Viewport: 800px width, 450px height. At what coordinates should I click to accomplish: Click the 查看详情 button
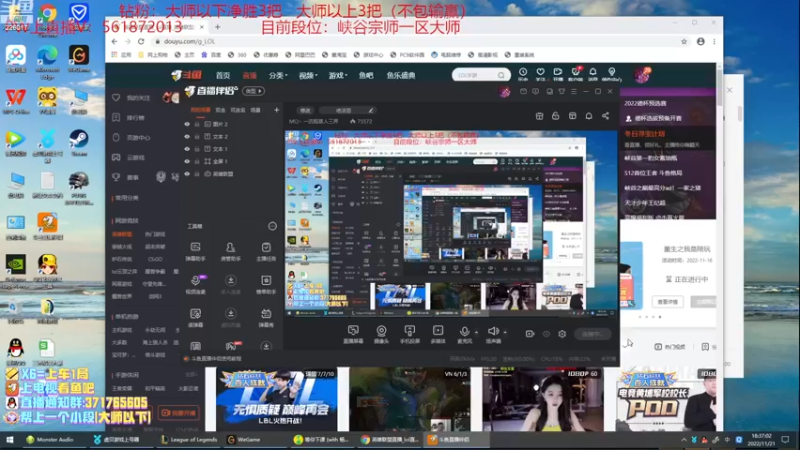[667, 302]
